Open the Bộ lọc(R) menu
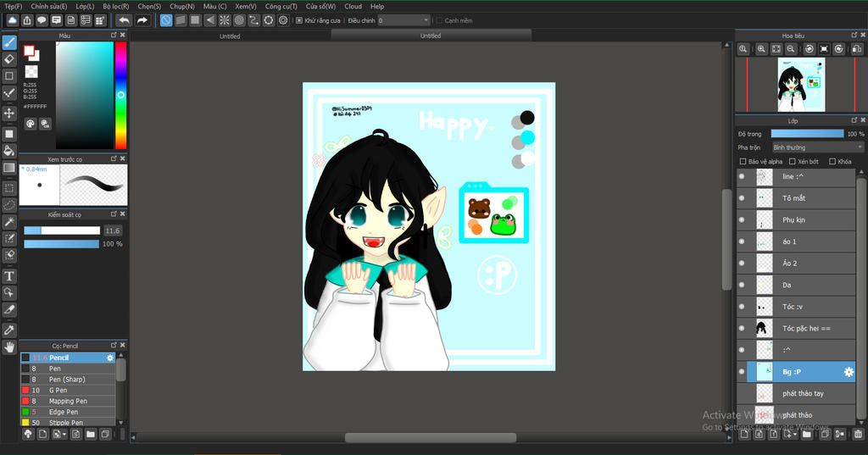This screenshot has height=455, width=868. point(115,6)
